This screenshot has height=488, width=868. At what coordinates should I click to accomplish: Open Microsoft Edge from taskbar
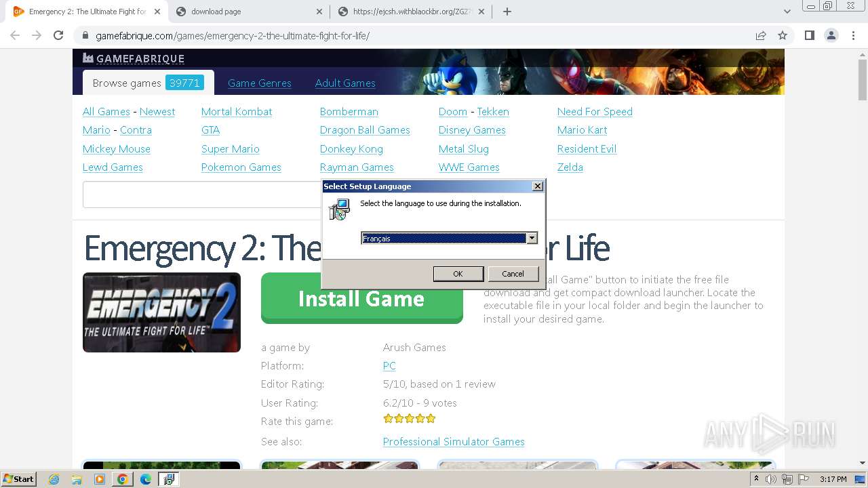[146, 479]
